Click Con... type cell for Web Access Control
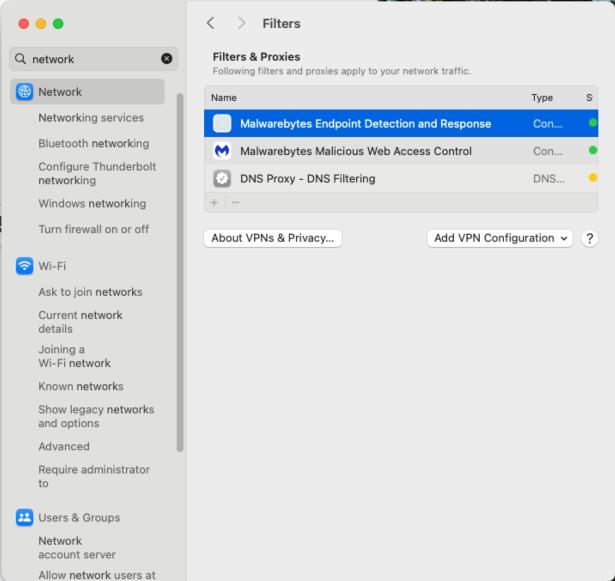This screenshot has height=581, width=615. pos(548,151)
